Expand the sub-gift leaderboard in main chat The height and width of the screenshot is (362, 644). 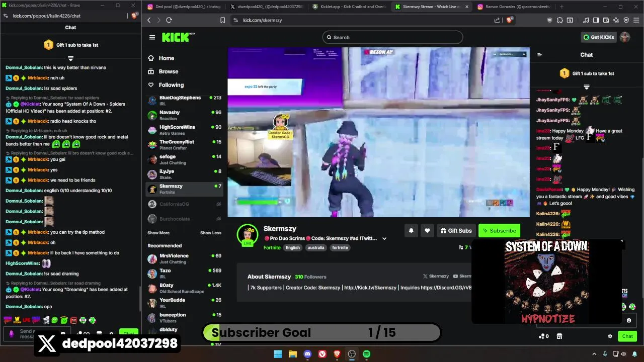587,87
